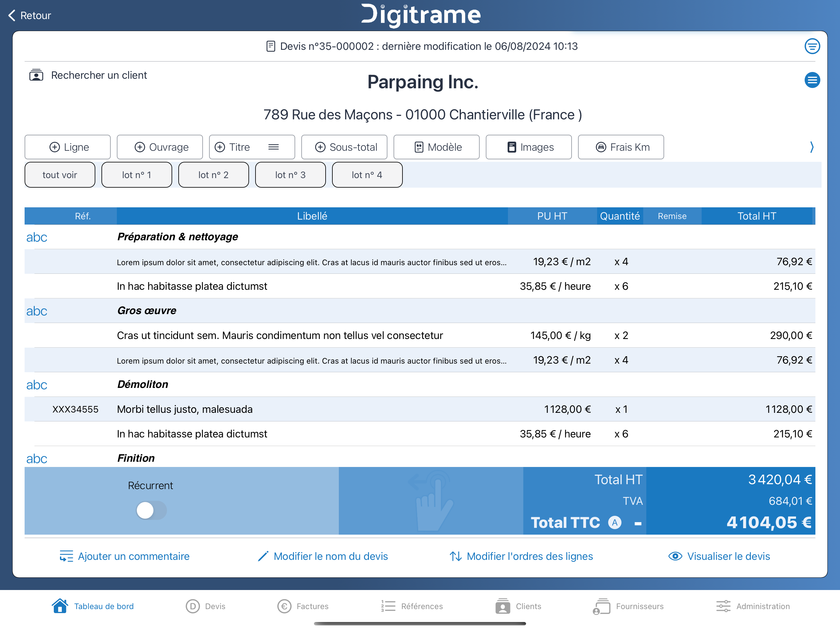840x630 pixels.
Task: Open the Administration tab
Action: [x=753, y=606]
